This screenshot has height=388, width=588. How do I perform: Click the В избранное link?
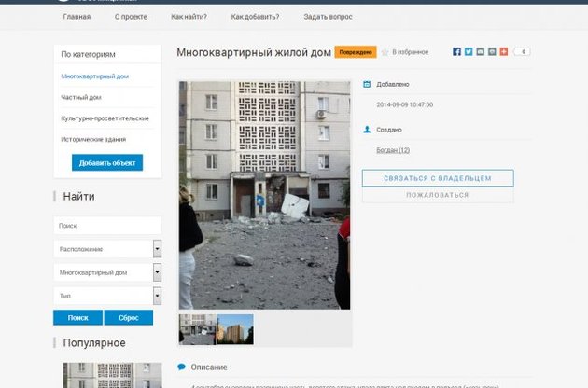(x=411, y=52)
